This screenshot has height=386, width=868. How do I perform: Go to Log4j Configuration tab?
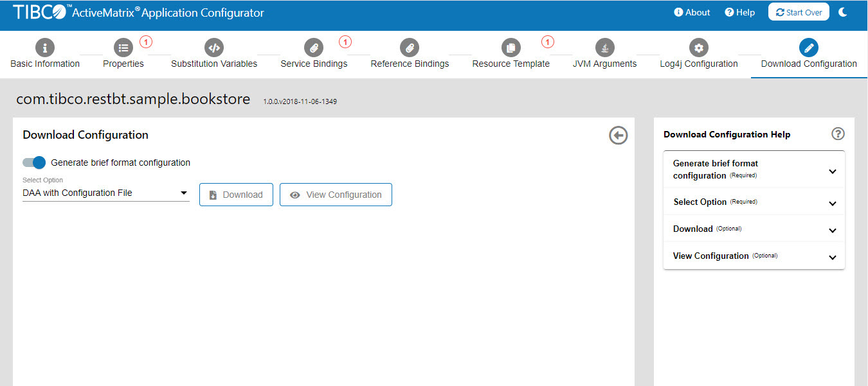[699, 64]
